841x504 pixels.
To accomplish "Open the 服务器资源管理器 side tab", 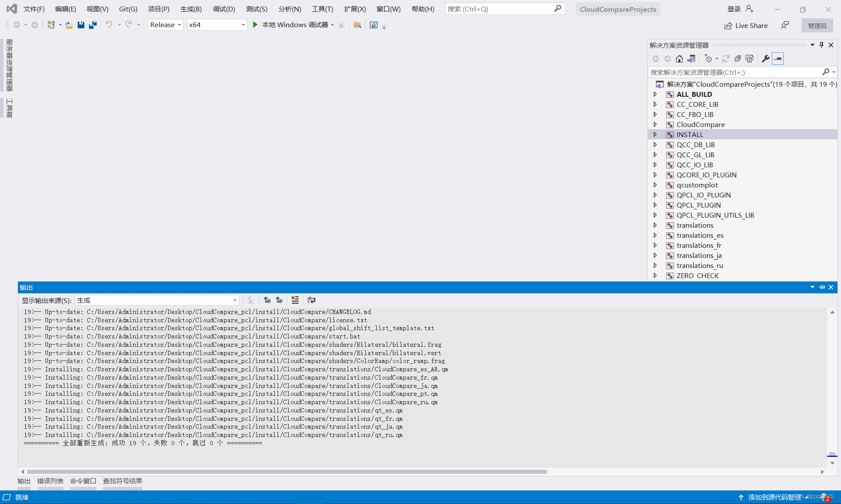I will (x=9, y=65).
